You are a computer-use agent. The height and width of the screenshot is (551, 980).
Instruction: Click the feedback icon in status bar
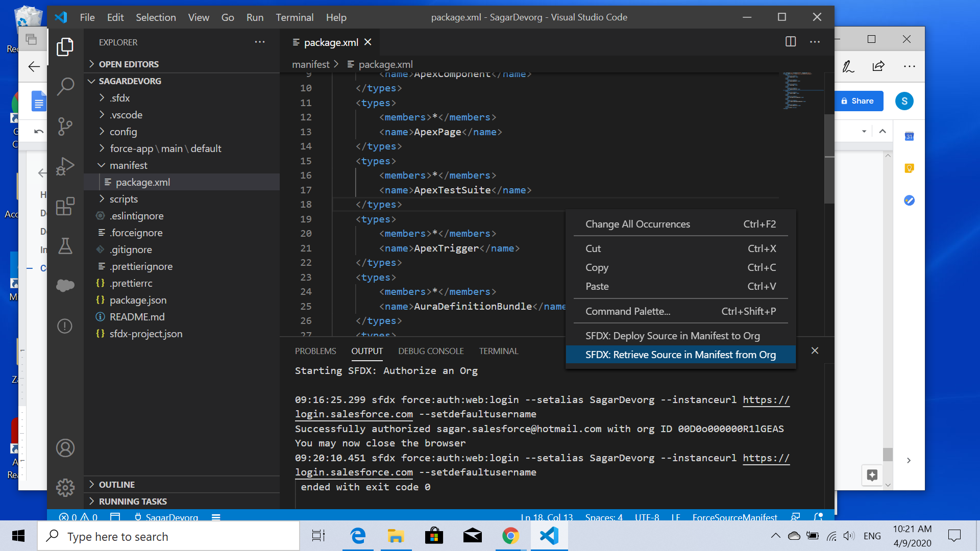click(795, 517)
